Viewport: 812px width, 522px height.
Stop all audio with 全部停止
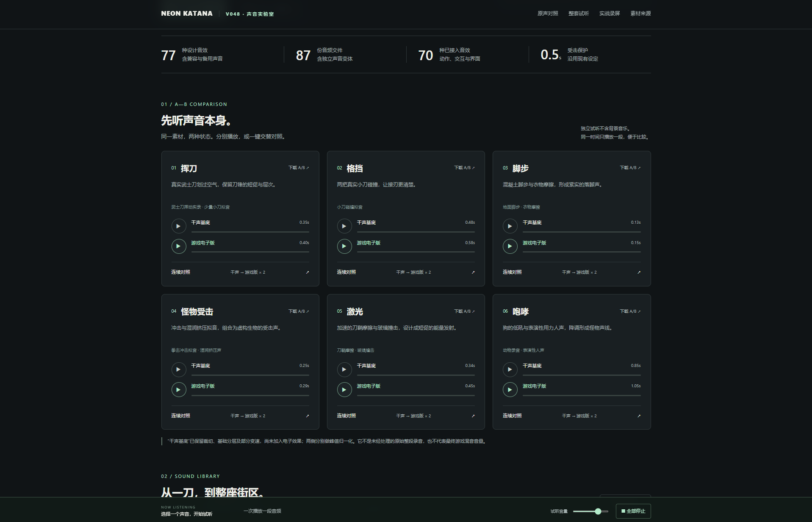click(x=633, y=511)
